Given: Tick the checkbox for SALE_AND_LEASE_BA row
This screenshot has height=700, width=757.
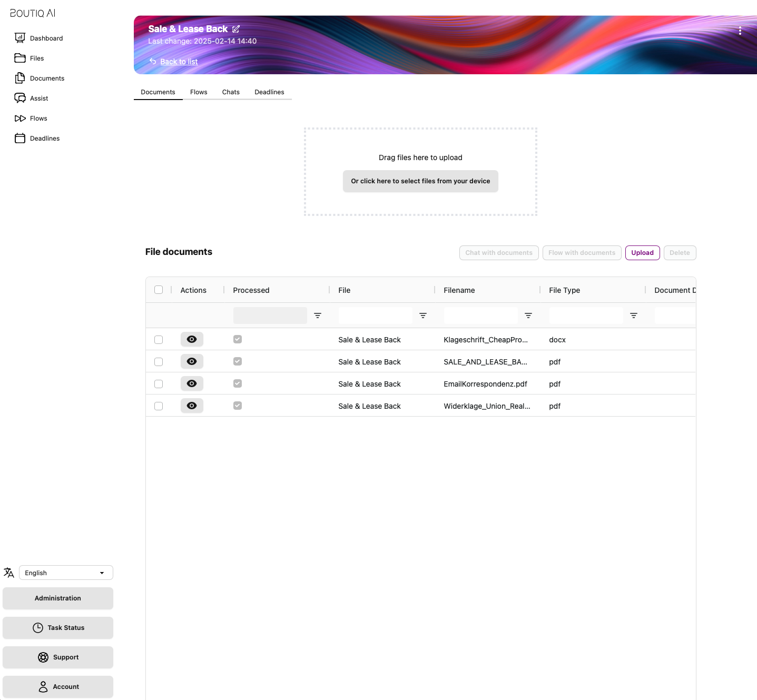Looking at the screenshot, I should [x=159, y=362].
